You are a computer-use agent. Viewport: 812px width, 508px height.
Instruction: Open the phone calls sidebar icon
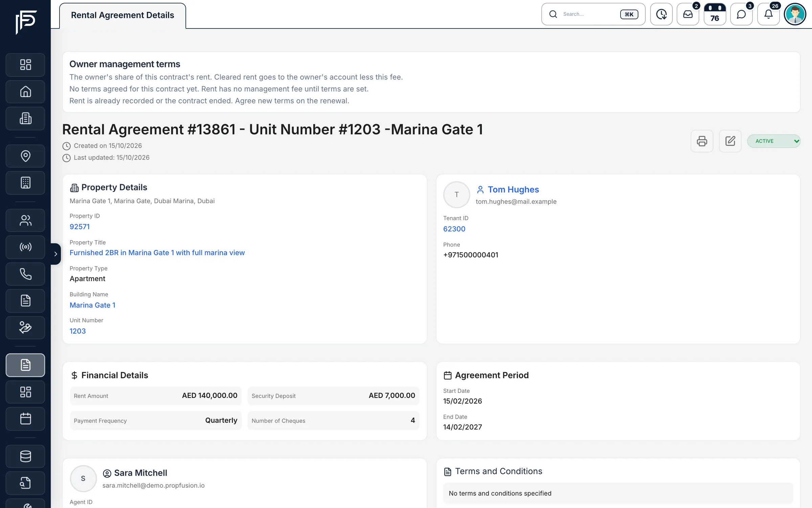pyautogui.click(x=25, y=274)
